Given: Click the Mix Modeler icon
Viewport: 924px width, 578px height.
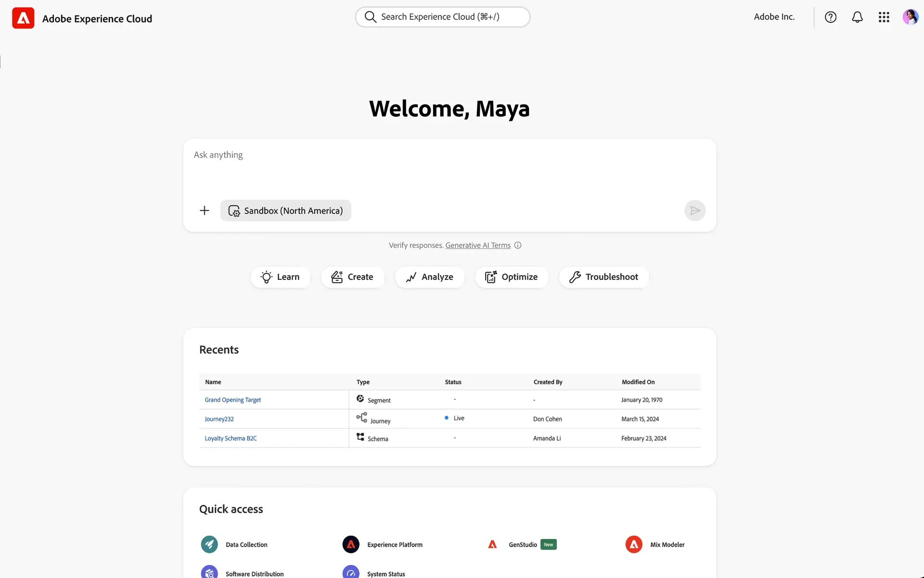Looking at the screenshot, I should point(634,544).
